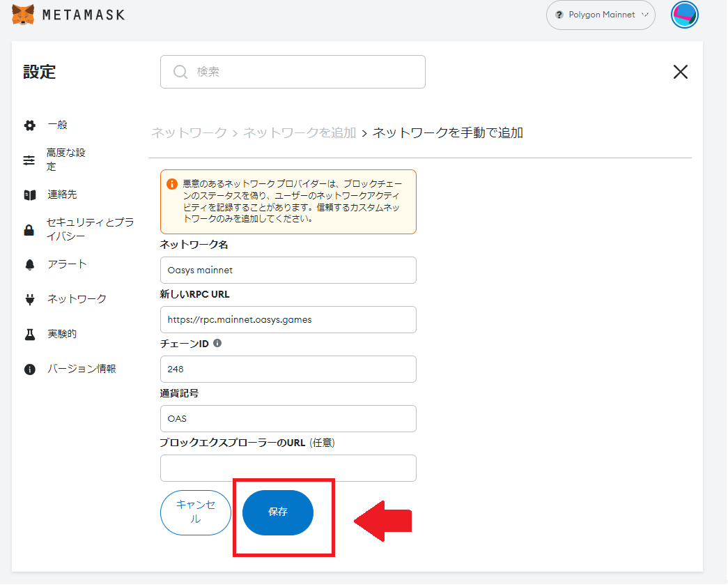Click the MetaMask fox logo
The height and width of the screenshot is (587, 728).
(x=23, y=15)
